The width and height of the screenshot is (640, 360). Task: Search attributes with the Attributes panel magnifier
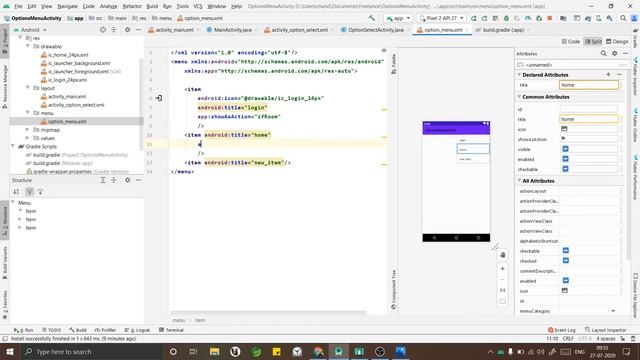[x=603, y=53]
